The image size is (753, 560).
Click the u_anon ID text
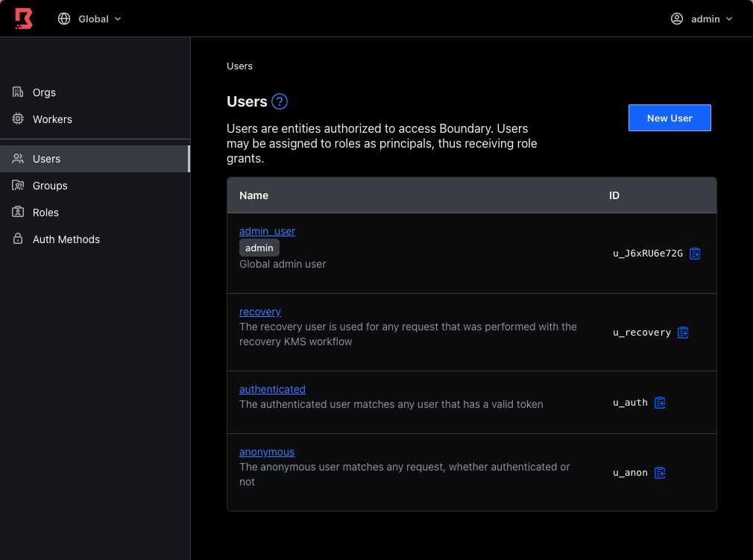point(630,473)
